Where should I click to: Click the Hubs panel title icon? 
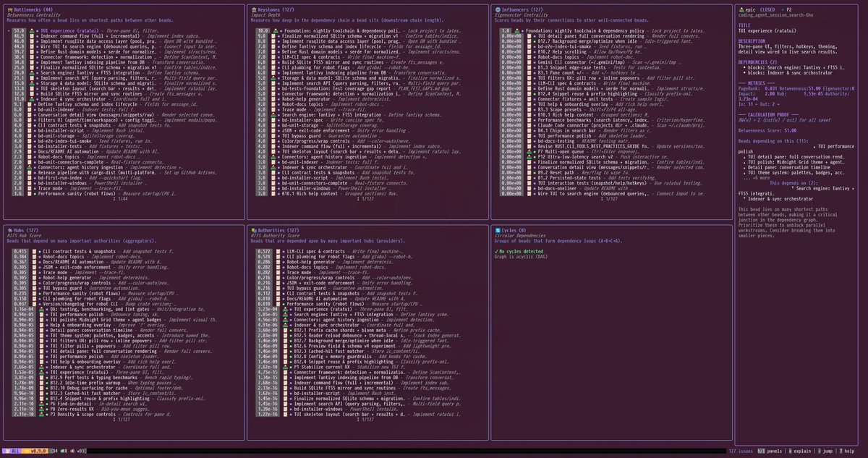click(9, 230)
